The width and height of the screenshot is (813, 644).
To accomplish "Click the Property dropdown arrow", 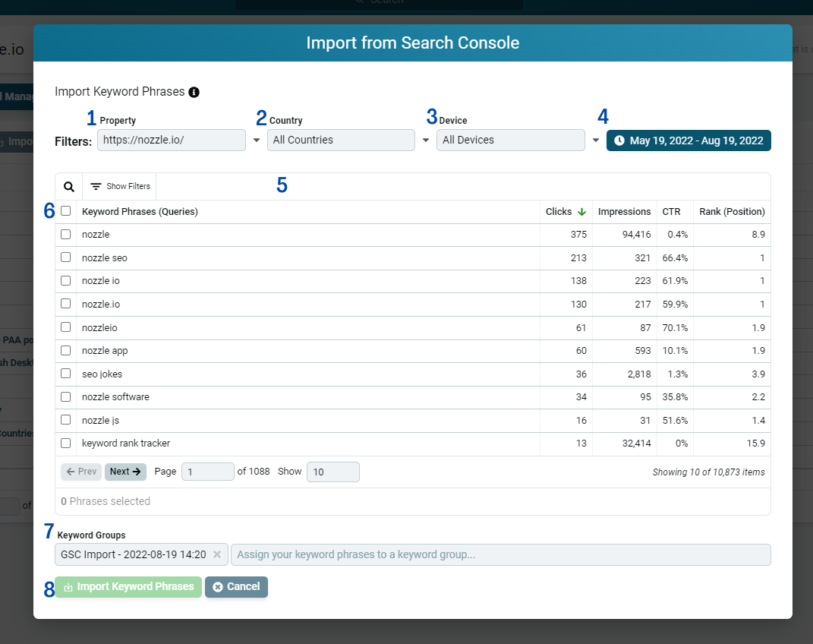I will tap(257, 140).
